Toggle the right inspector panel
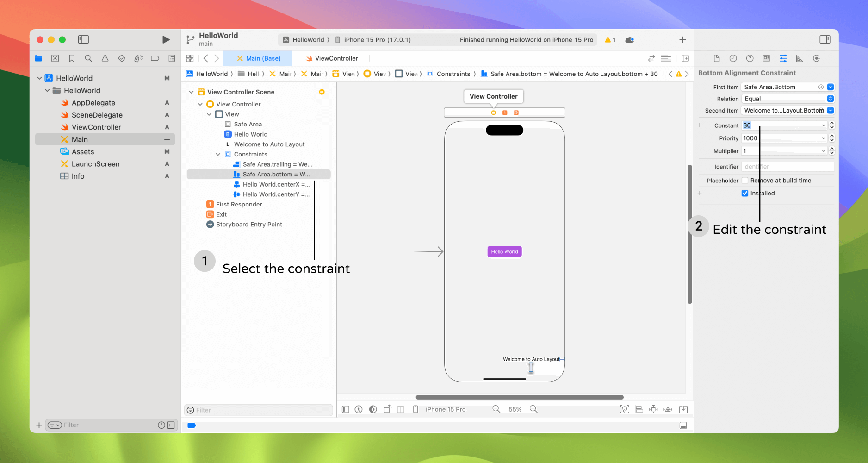868x463 pixels. point(825,40)
